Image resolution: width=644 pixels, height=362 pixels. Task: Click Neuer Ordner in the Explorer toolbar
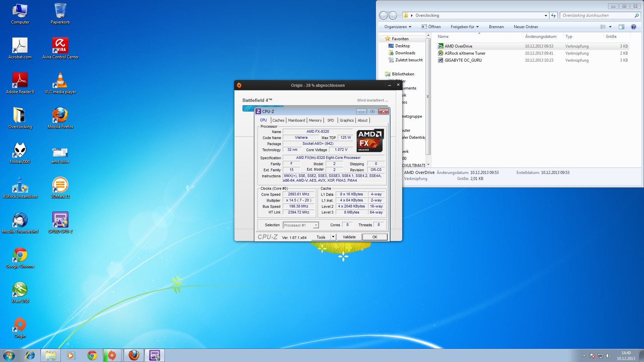pos(526,27)
